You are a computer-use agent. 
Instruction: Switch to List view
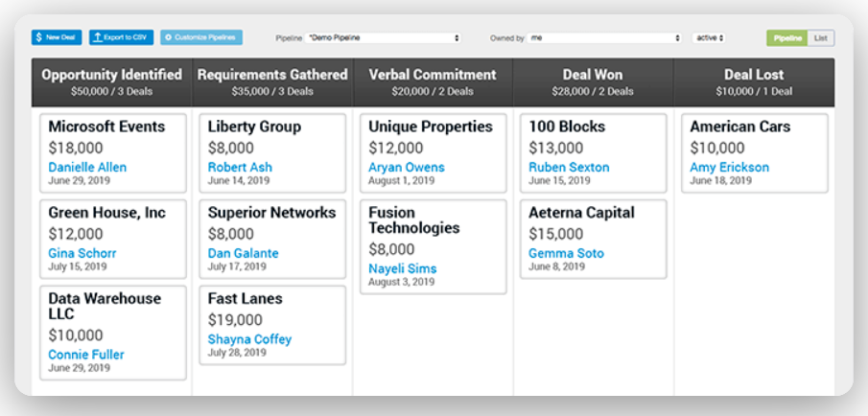(x=820, y=38)
